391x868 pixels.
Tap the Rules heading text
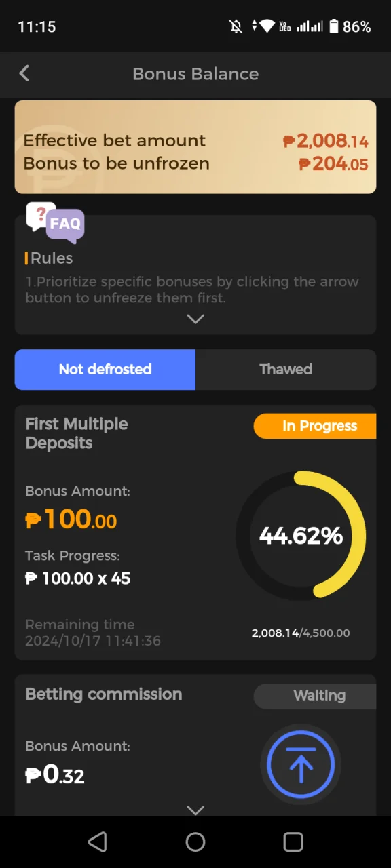click(x=52, y=258)
